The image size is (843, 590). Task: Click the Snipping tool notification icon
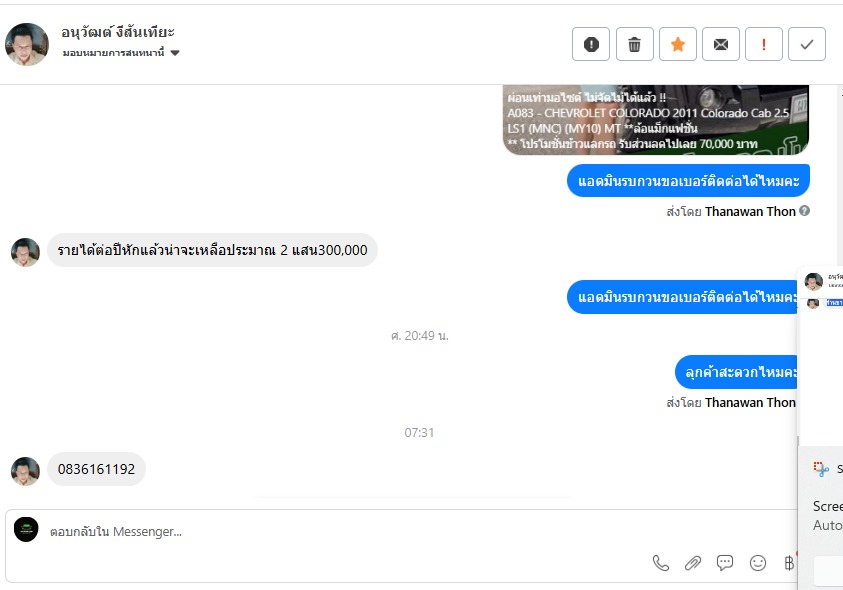(821, 469)
